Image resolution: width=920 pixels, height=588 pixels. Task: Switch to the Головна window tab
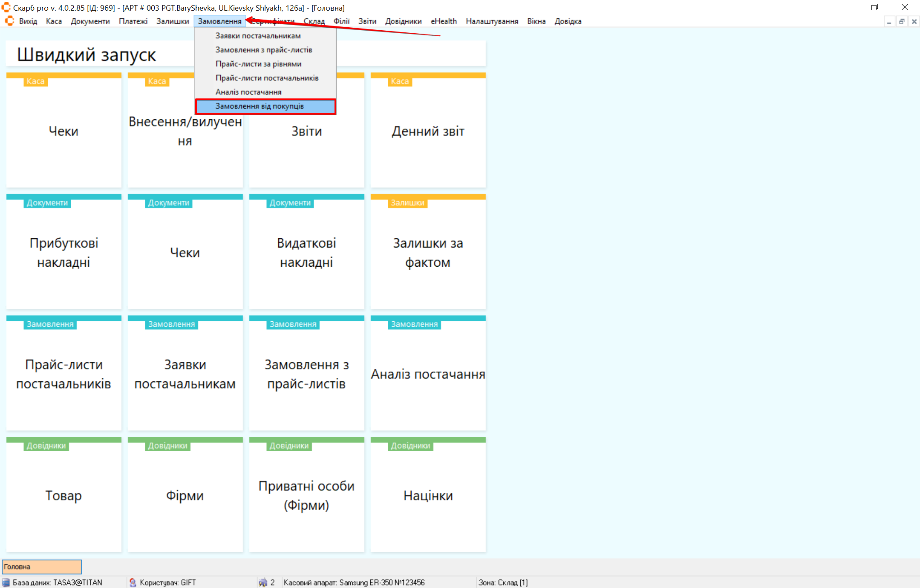pos(42,567)
